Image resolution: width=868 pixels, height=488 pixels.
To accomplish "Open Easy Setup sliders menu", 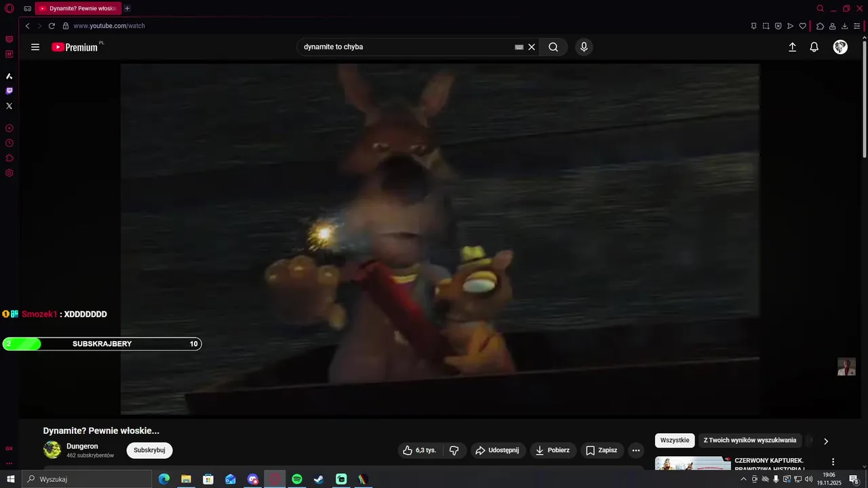I will (x=857, y=26).
